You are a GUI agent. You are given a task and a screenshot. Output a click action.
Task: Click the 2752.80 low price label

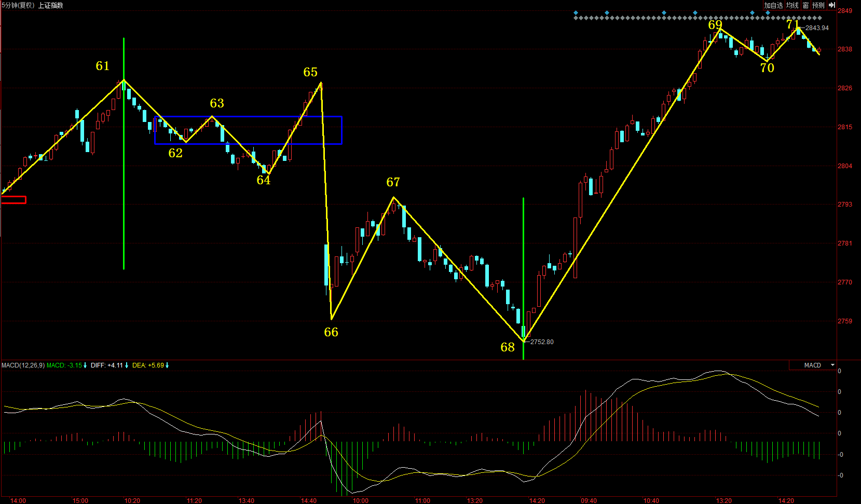point(542,342)
